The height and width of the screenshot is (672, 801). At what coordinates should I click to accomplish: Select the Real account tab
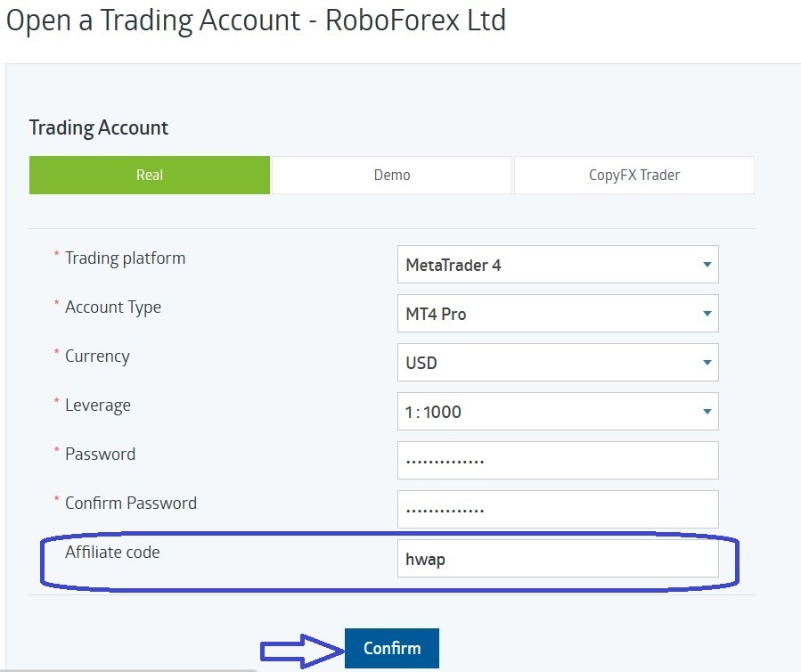click(x=150, y=175)
